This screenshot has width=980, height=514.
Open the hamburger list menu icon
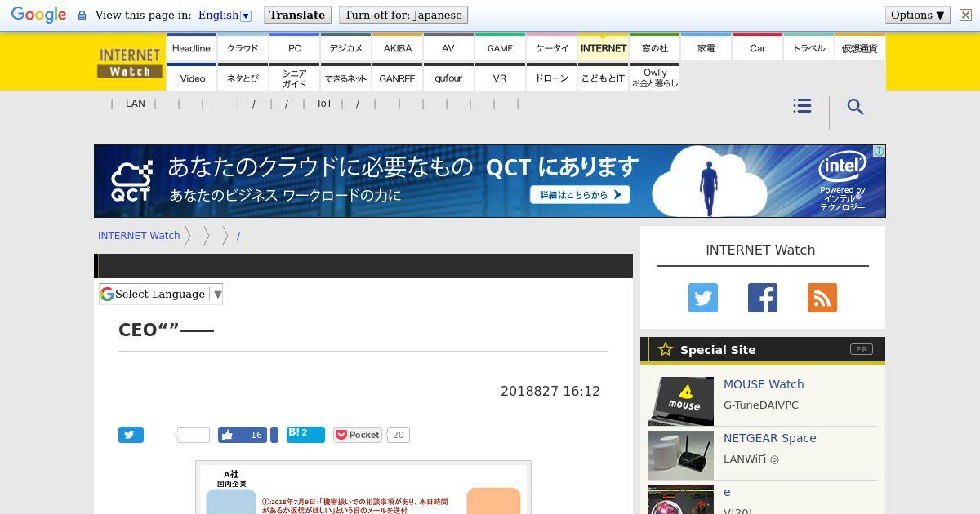(802, 106)
